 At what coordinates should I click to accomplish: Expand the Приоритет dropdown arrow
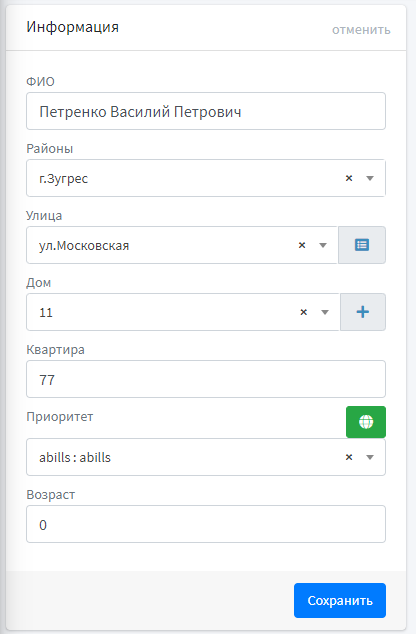click(x=370, y=457)
